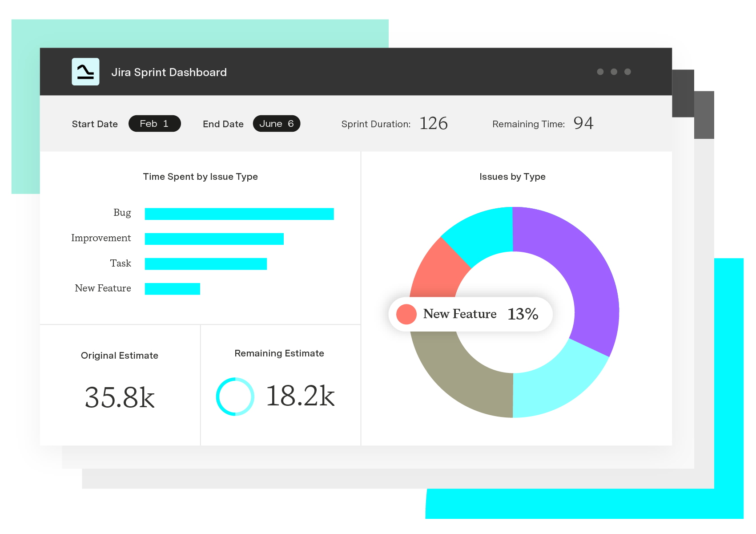756x534 pixels.
Task: Select the New Feature bar
Action: point(172,289)
